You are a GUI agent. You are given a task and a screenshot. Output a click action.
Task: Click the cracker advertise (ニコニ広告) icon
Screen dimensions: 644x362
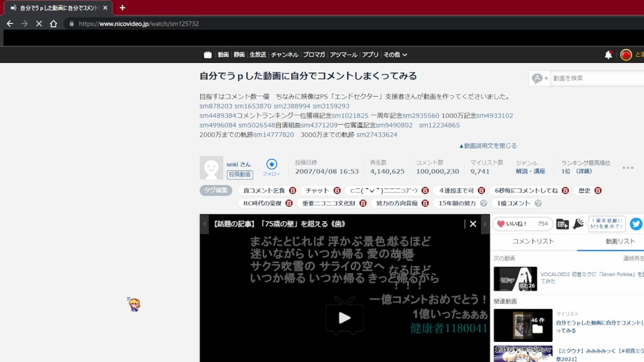click(x=578, y=224)
